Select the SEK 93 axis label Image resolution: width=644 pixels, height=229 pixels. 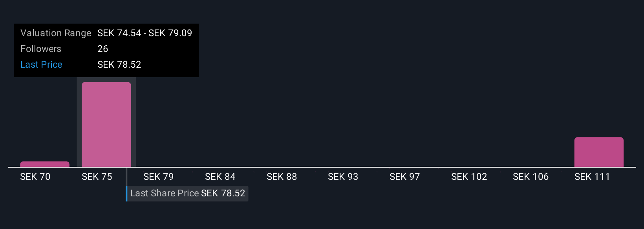[343, 177]
